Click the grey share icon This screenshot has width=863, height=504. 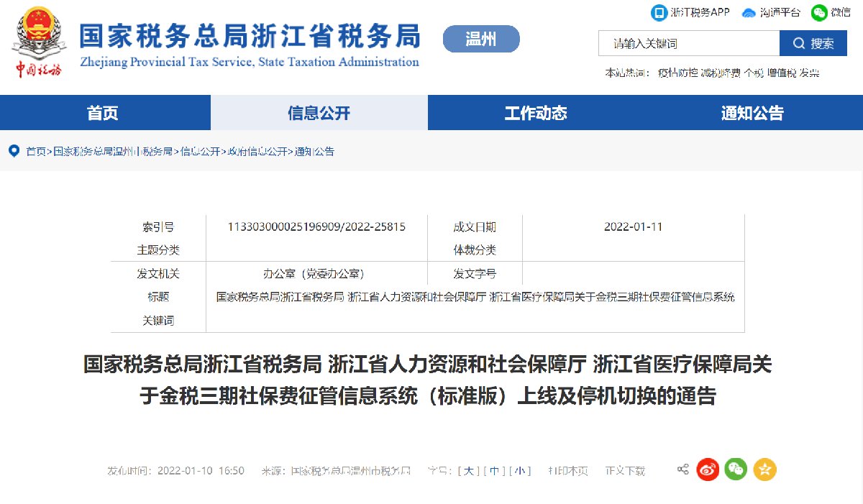(x=683, y=469)
